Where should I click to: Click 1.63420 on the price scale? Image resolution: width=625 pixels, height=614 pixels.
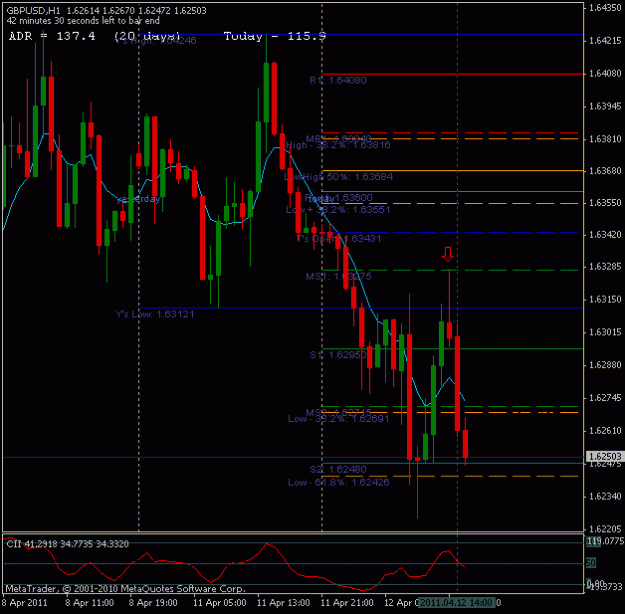[x=605, y=234]
